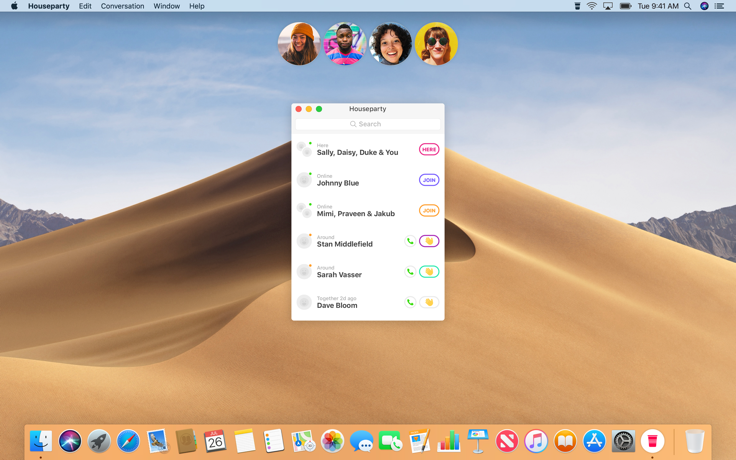Open the Wi-Fi status menu

pyautogui.click(x=592, y=6)
